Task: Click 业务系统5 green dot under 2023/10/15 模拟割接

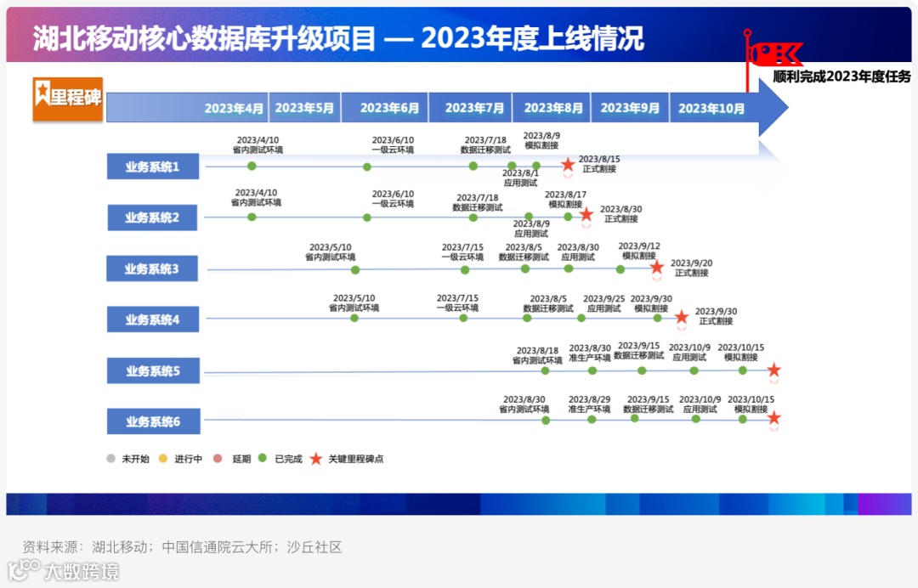Action: 742,370
